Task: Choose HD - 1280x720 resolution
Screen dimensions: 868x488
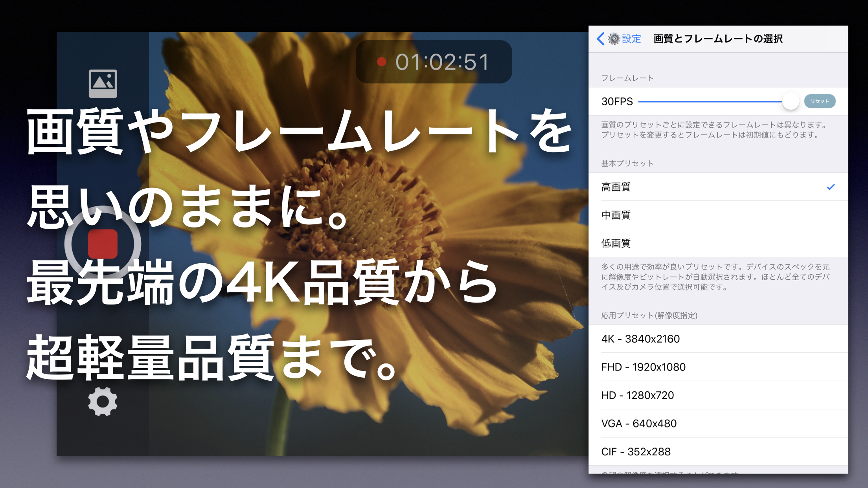Action: point(637,395)
